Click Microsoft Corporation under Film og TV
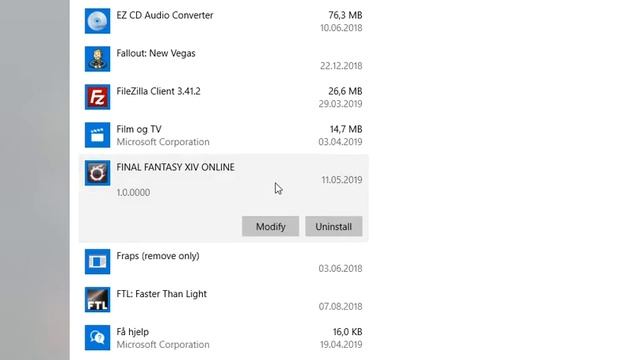 (x=163, y=142)
